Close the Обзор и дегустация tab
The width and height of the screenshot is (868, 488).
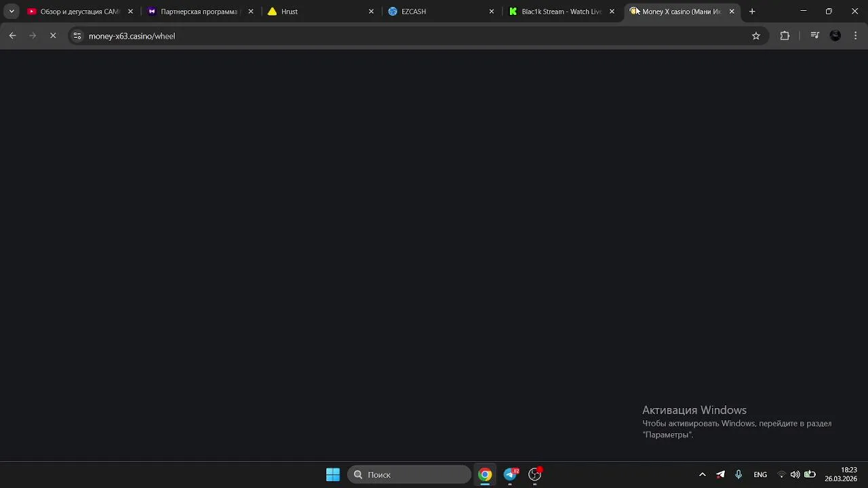point(130,12)
